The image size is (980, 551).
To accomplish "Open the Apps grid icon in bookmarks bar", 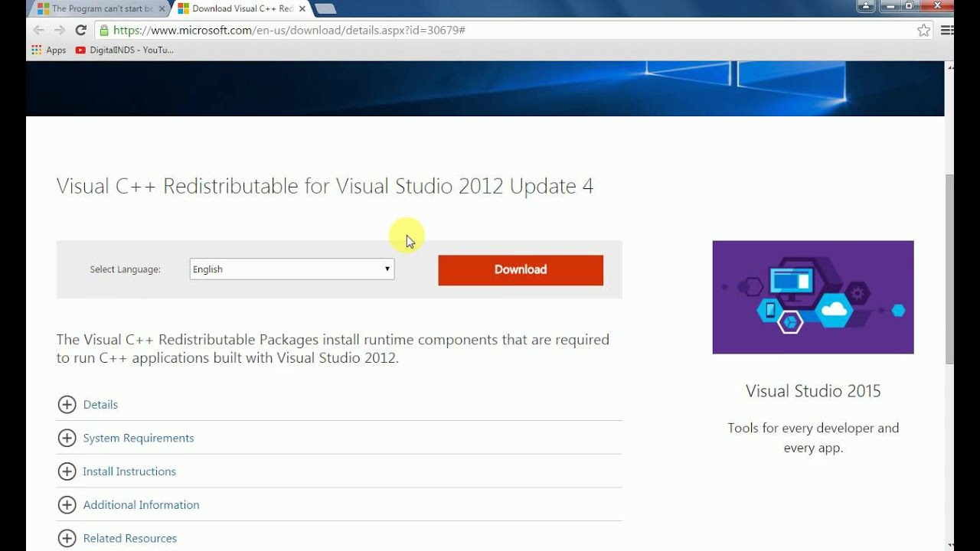I will (36, 50).
